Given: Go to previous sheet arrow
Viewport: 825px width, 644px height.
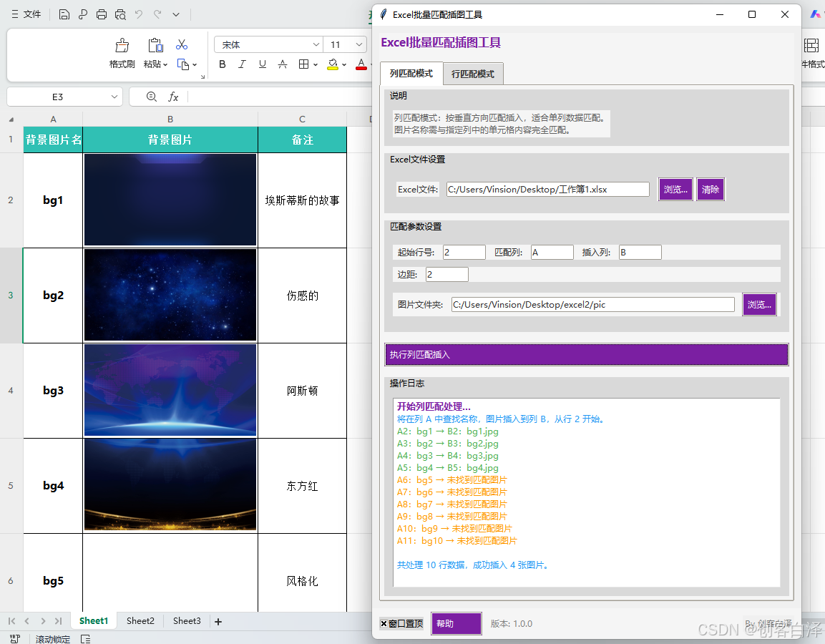Looking at the screenshot, I should (27, 621).
